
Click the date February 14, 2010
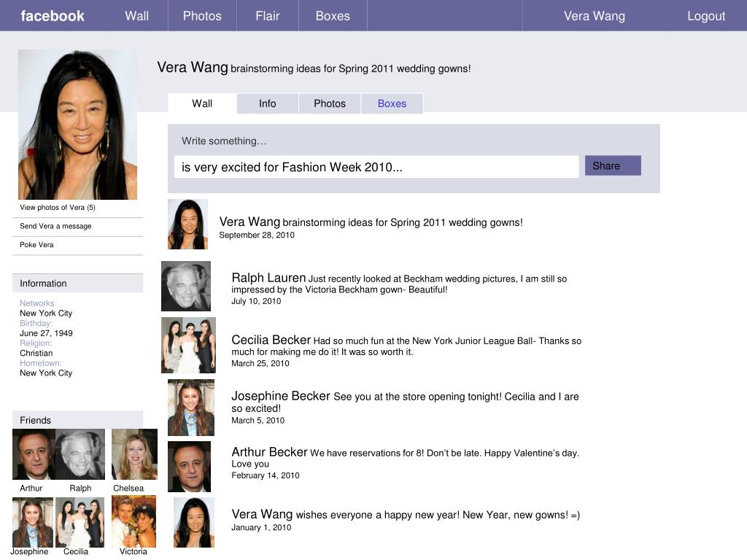[x=266, y=475]
